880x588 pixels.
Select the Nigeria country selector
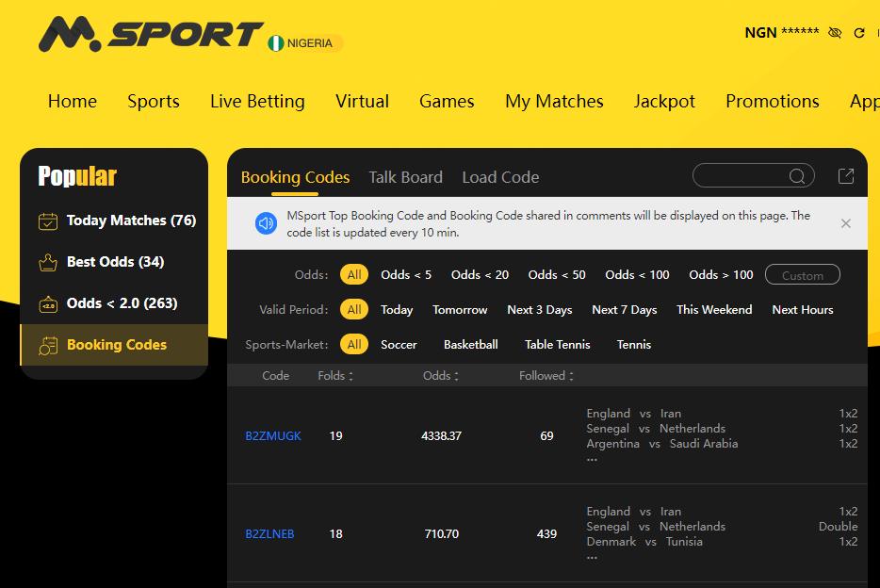(301, 43)
